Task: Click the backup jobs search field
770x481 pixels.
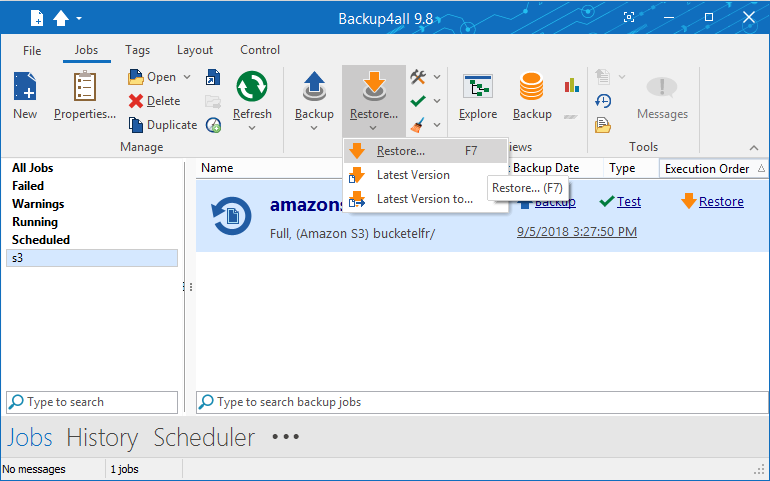Action: coord(480,402)
